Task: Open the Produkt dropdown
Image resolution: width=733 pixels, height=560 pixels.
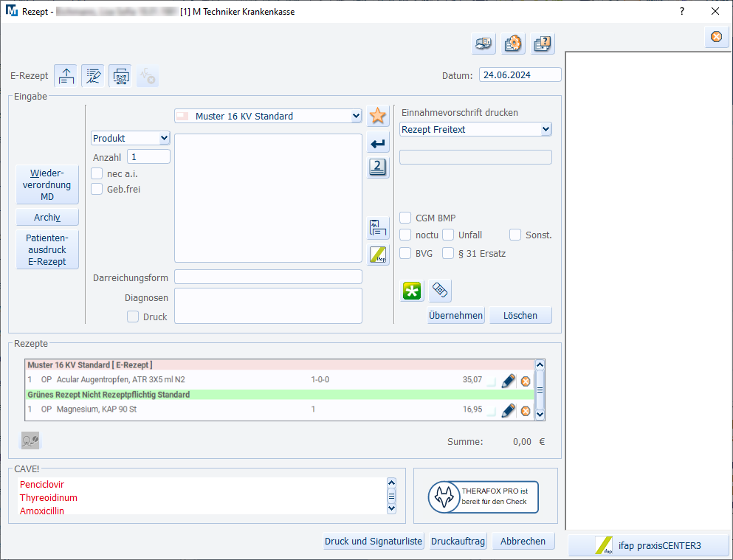Action: point(164,138)
